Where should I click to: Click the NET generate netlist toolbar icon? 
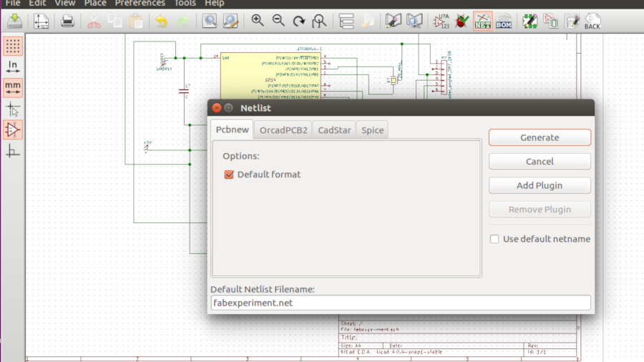482,21
